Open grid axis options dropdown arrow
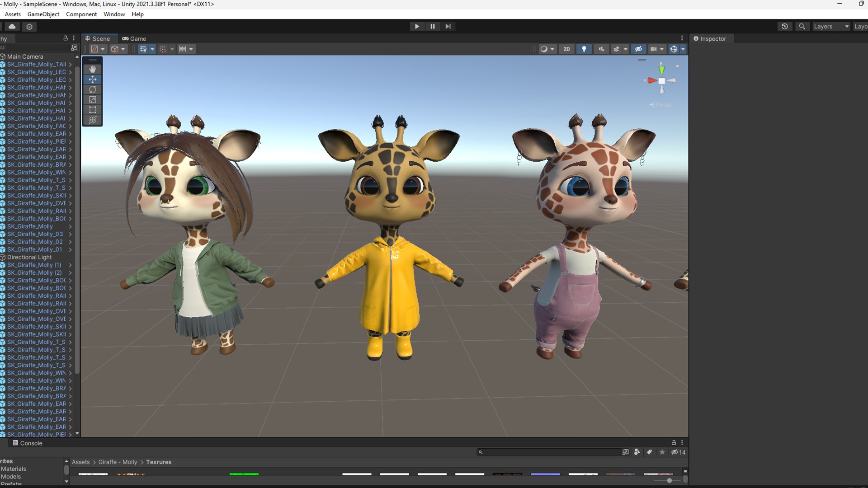The height and width of the screenshot is (488, 868). click(x=152, y=49)
